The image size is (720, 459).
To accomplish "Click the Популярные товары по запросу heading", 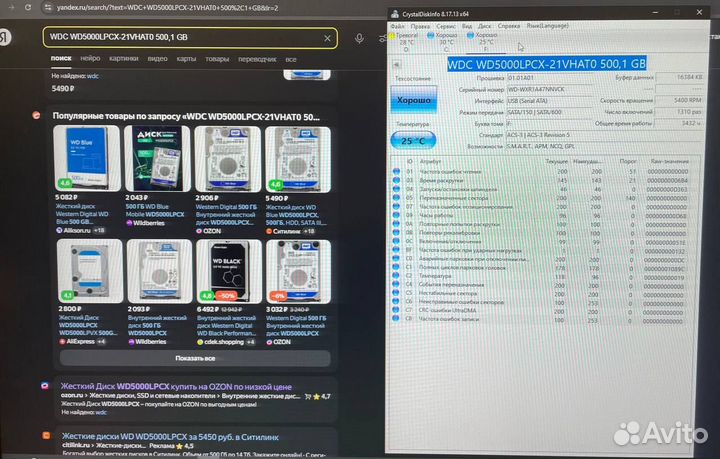I will point(186,117).
